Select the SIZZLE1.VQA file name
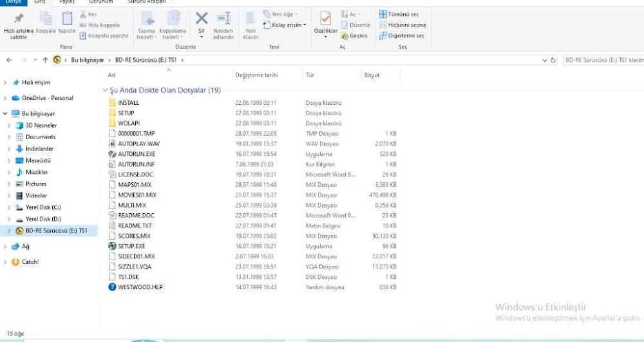This screenshot has width=644, height=342. pyautogui.click(x=135, y=267)
